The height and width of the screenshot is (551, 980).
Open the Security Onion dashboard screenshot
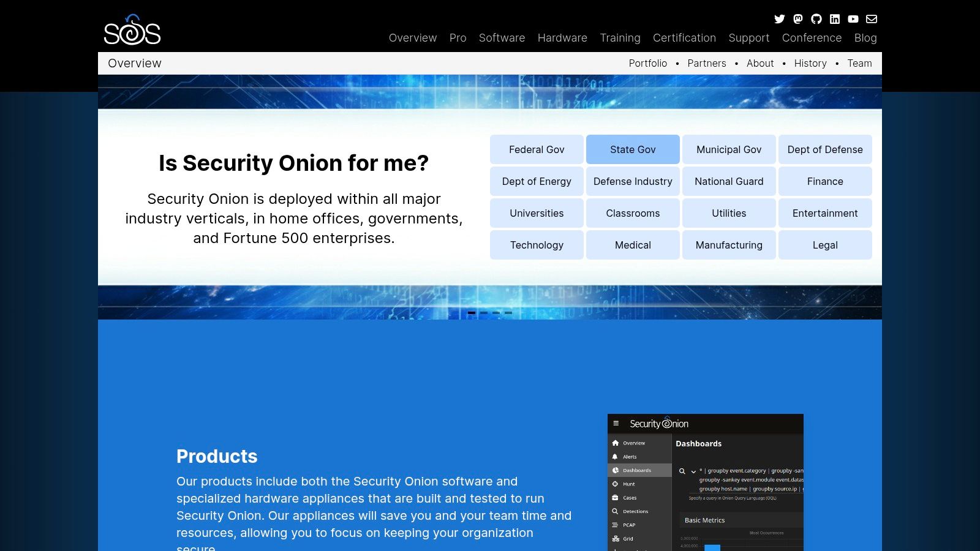705,482
